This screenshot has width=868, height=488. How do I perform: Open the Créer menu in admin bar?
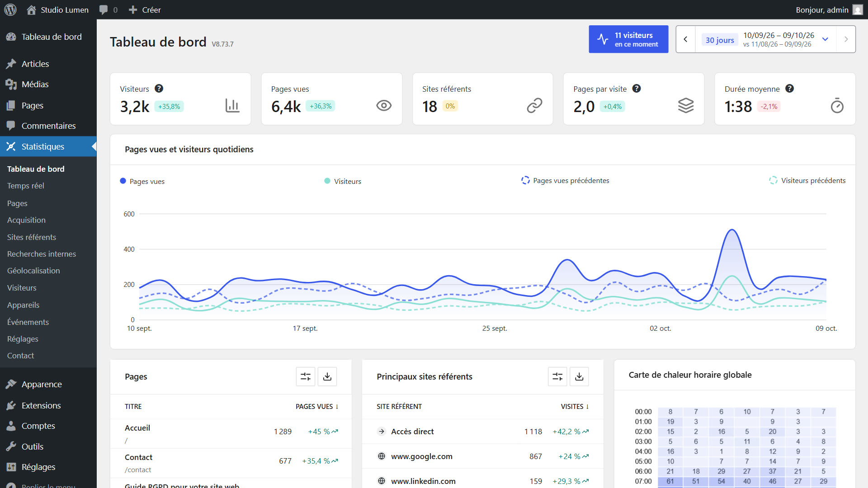pyautogui.click(x=145, y=9)
